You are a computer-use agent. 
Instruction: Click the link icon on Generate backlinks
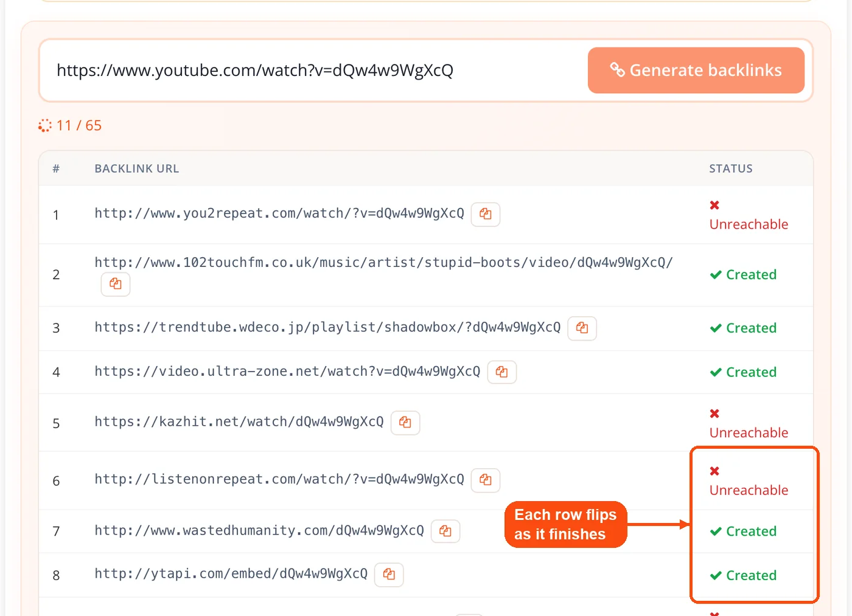(618, 70)
